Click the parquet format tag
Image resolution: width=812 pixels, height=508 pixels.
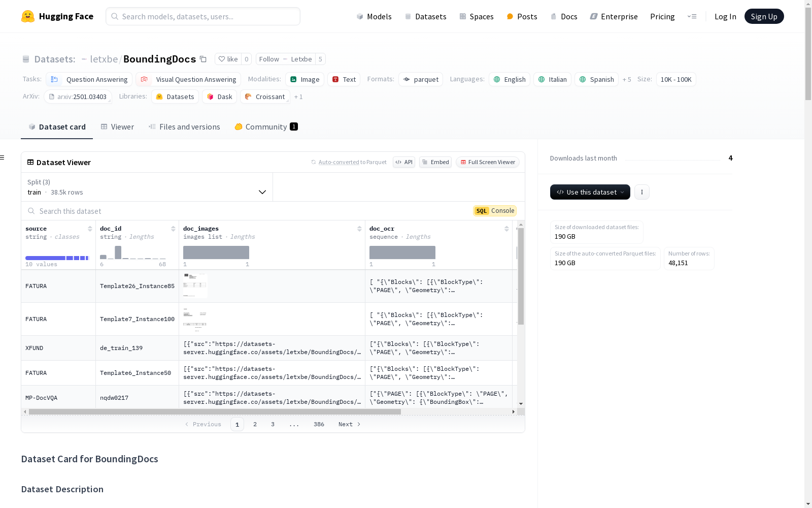tap(421, 79)
